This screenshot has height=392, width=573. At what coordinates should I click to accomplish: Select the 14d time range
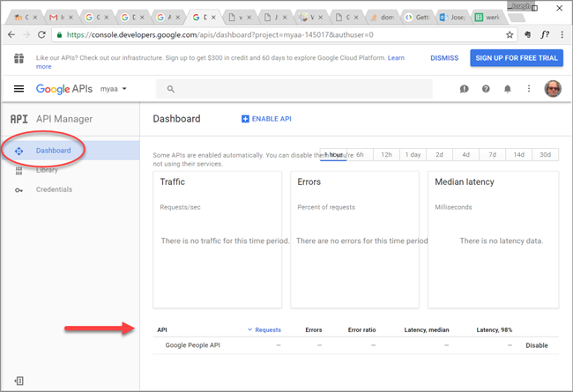pos(519,154)
